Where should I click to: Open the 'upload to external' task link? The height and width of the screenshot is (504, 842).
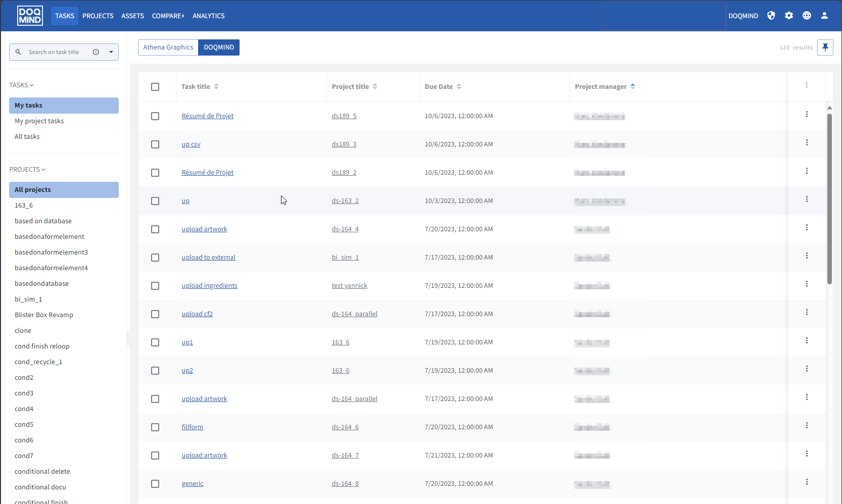208,258
